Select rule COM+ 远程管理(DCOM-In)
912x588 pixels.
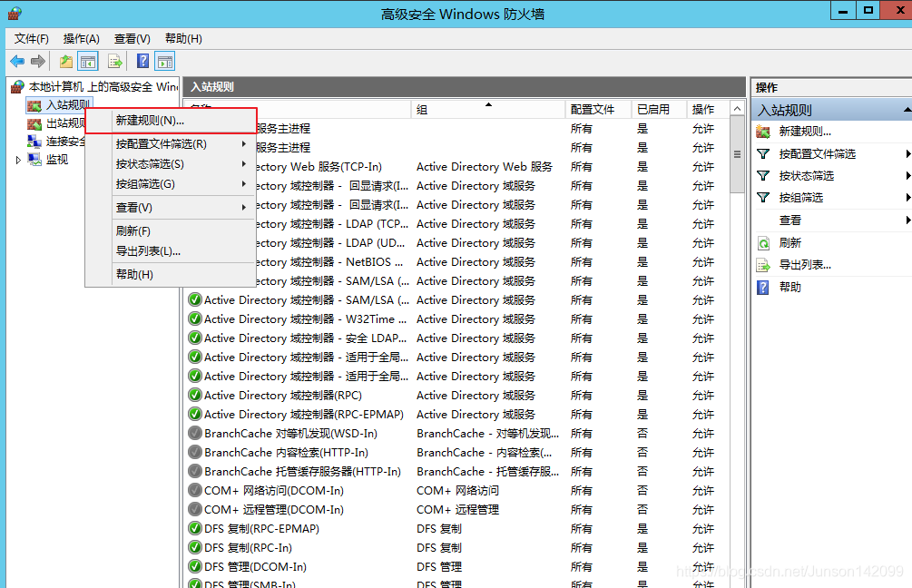(x=274, y=509)
